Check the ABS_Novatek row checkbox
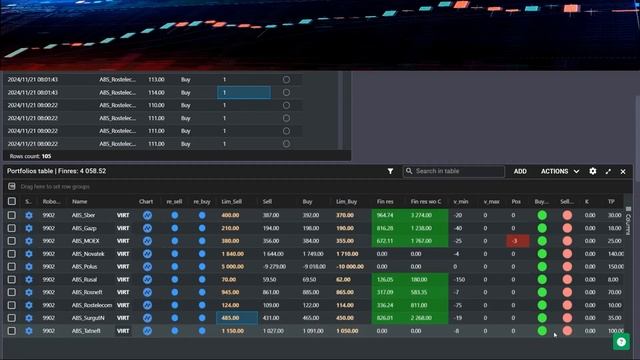The width and height of the screenshot is (640, 360). 11,254
